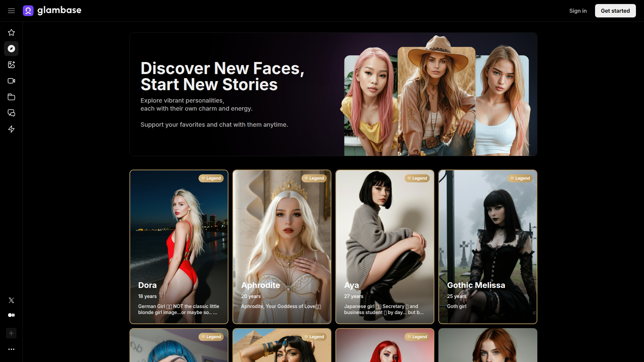Open the chat messages sidebar icon
The image size is (644, 362).
pyautogui.click(x=11, y=113)
